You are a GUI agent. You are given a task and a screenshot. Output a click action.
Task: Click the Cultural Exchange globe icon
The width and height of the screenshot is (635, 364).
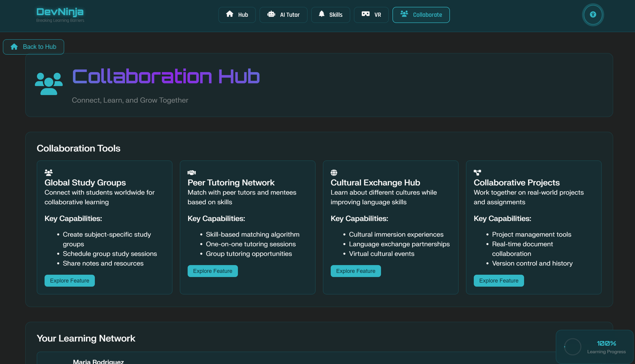334,173
